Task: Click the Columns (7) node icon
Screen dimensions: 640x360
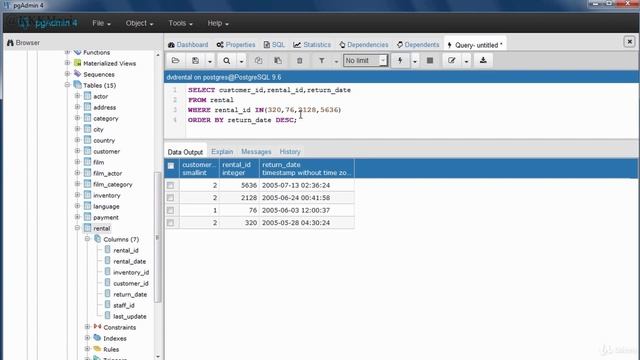Action: click(98, 239)
